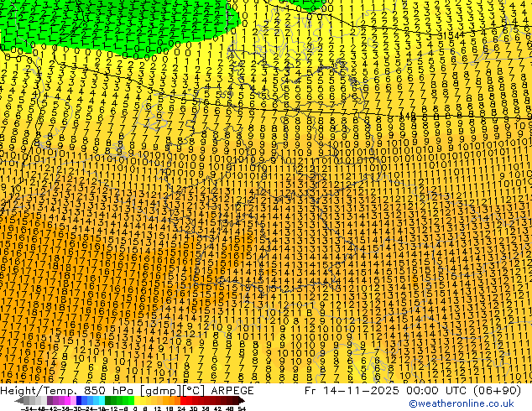Screen dimensions: 532x411
Task: Pick the bright red legend swatch above 24
Action: tap(183, 400)
